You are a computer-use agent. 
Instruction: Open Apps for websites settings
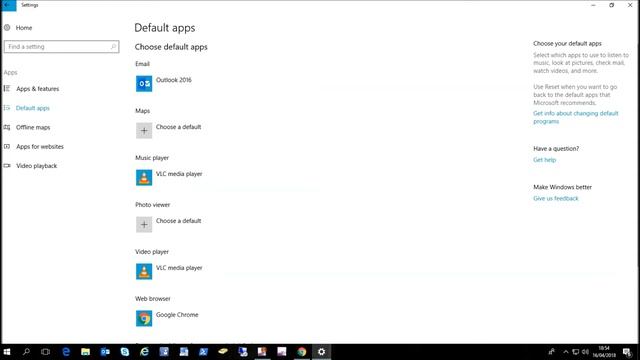click(40, 147)
